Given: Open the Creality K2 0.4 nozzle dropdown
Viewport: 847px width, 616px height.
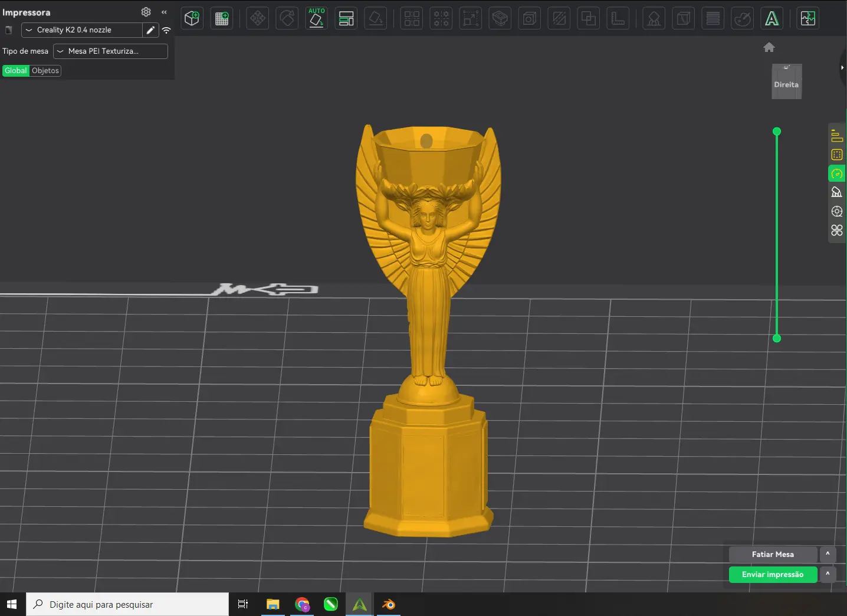Looking at the screenshot, I should tap(82, 30).
